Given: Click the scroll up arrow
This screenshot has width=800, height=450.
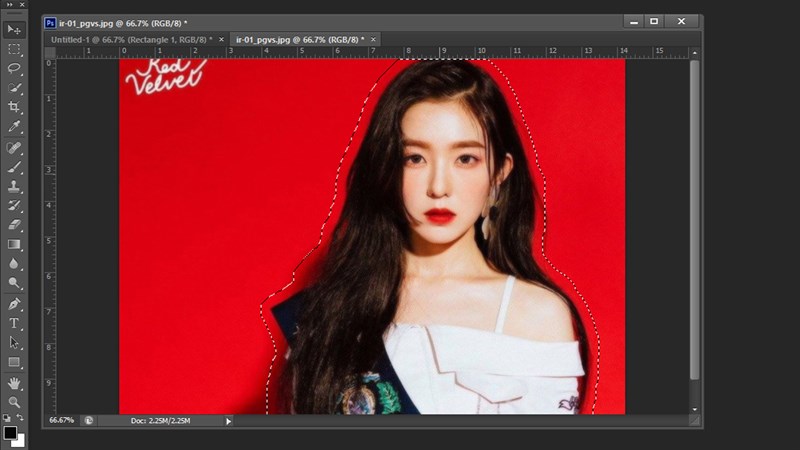Looking at the screenshot, I should (694, 53).
